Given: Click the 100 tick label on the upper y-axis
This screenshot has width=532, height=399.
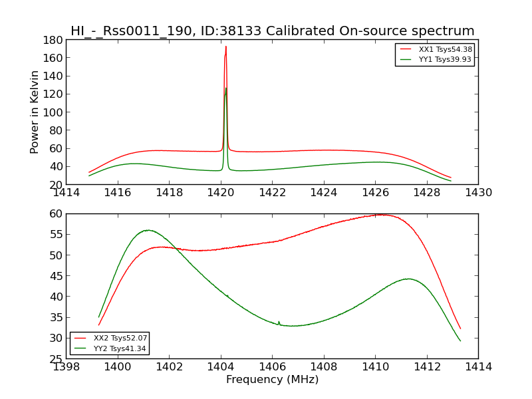Looking at the screenshot, I should point(53,112).
